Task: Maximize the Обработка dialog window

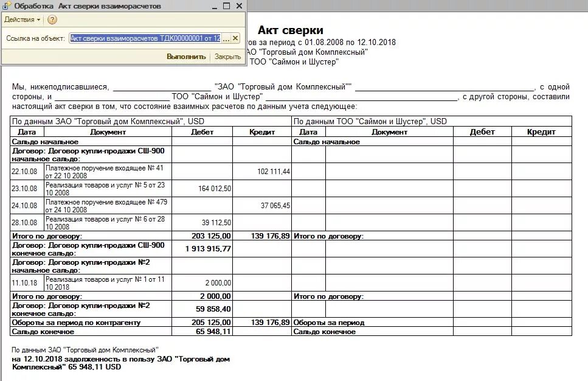Action: tap(226, 6)
